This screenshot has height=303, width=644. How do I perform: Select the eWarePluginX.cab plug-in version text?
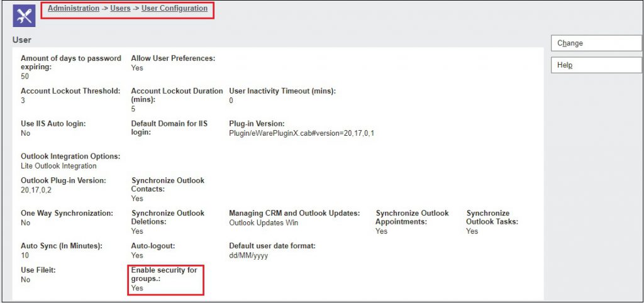point(301,133)
